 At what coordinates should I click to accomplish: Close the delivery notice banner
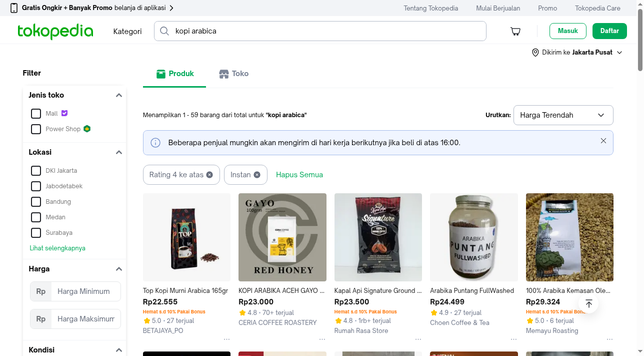pos(603,141)
